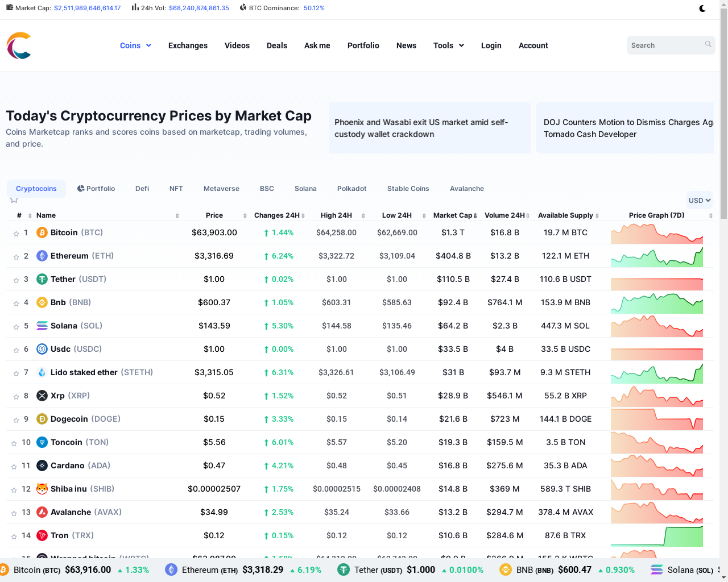Select the Ethereum logo in row 2

pyautogui.click(x=42, y=256)
